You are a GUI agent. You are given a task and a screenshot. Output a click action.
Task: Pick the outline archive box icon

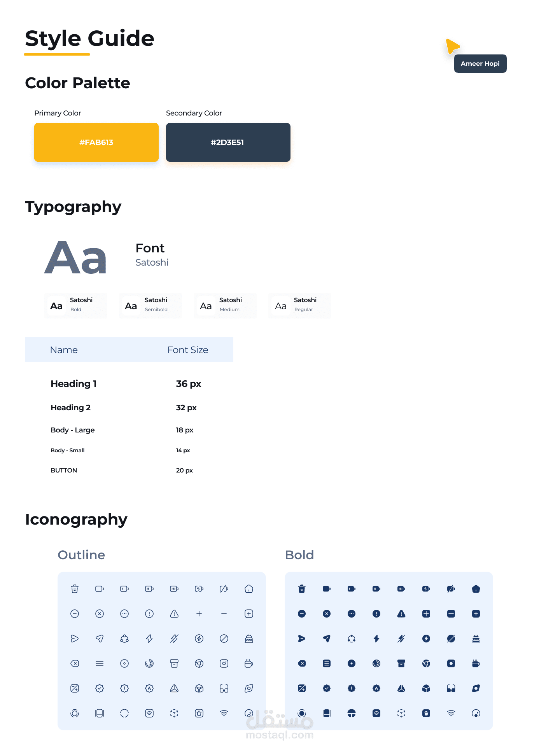pyautogui.click(x=174, y=663)
